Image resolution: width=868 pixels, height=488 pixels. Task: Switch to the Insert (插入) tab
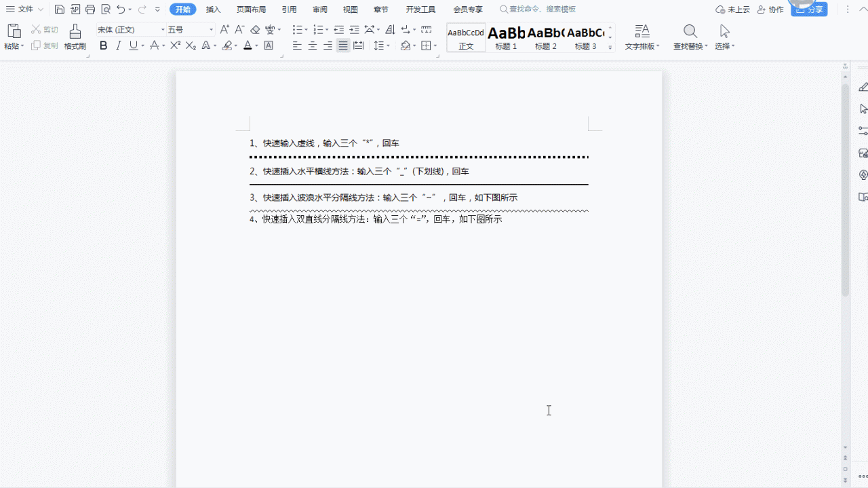(213, 10)
